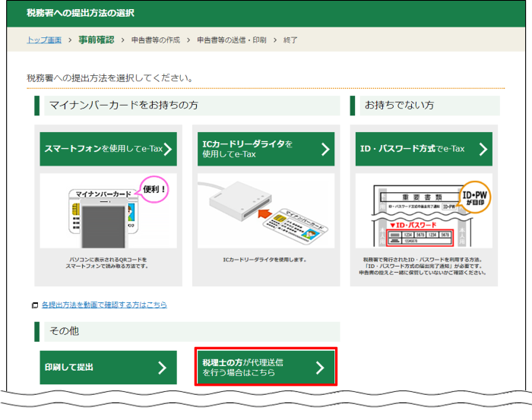The height and width of the screenshot is (420, 532).
Task: Click the arrow on the ICカードリーダライタ button
Action: tap(326, 149)
